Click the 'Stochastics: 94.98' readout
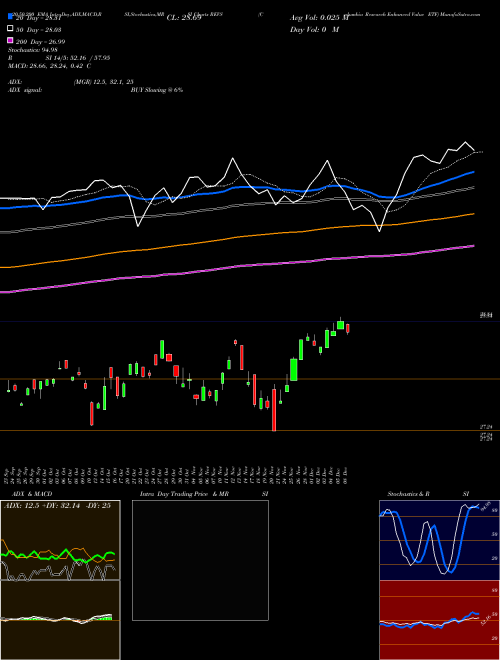This screenshot has width=500, height=660. (x=33, y=50)
